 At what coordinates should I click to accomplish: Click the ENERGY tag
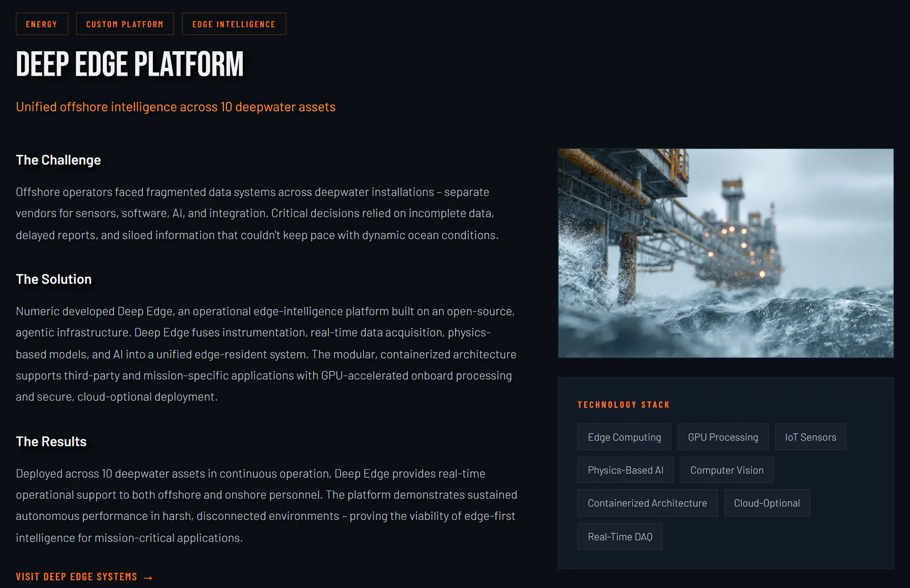(x=42, y=24)
